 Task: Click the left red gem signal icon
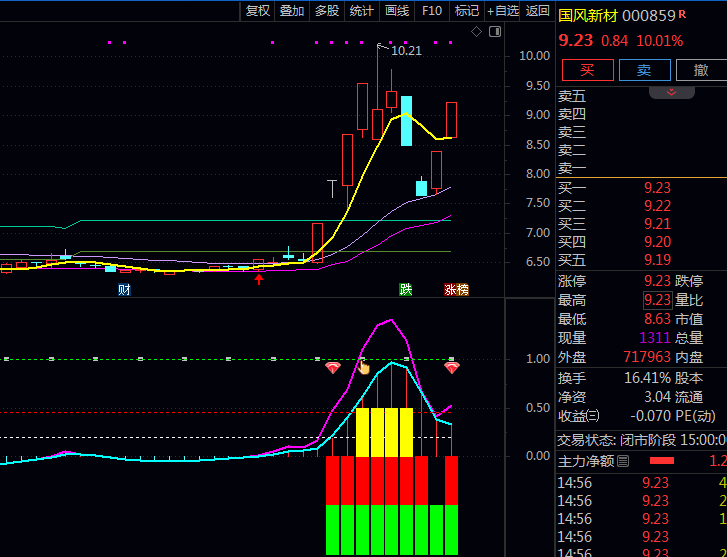(x=333, y=368)
